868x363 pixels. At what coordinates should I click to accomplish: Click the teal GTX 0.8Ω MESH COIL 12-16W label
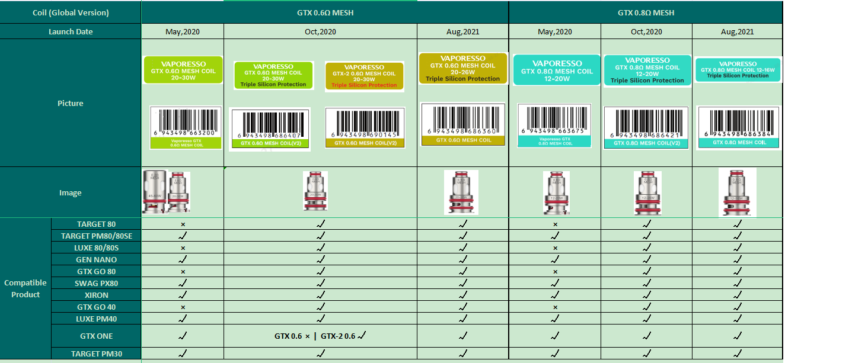pos(738,69)
